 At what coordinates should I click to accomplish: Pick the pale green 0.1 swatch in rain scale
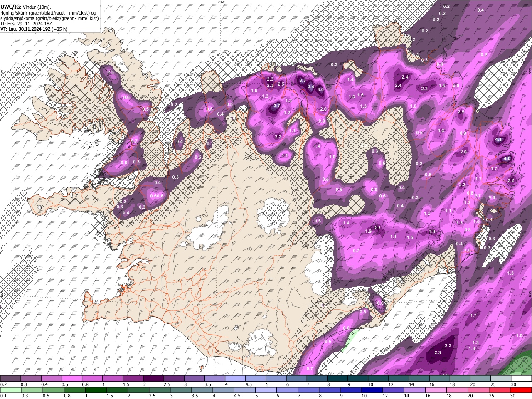(x=10, y=390)
